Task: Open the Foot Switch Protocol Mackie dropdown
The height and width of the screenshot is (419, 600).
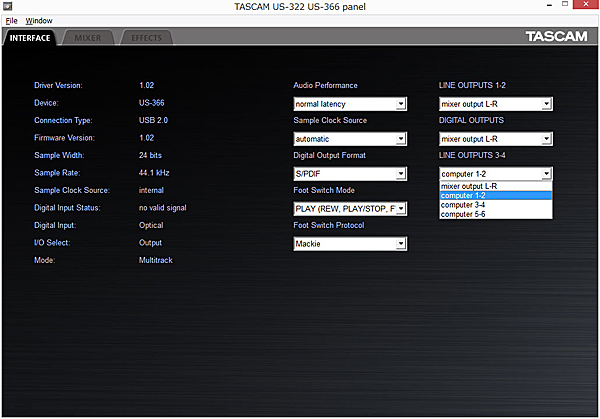Action: (350, 244)
